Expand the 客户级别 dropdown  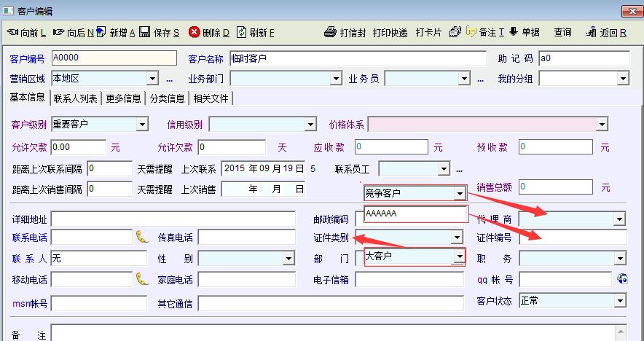coord(142,125)
